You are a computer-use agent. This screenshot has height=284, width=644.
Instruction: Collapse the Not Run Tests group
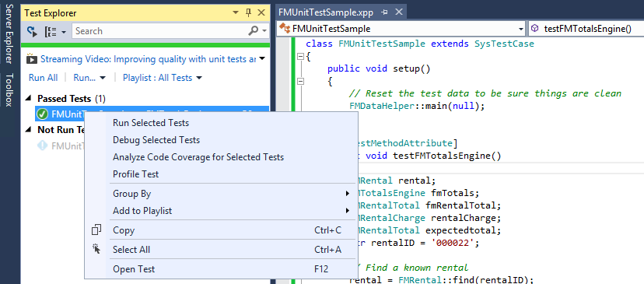tap(28, 130)
